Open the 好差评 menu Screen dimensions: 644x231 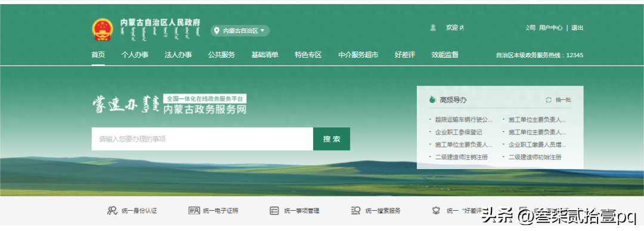click(x=404, y=55)
